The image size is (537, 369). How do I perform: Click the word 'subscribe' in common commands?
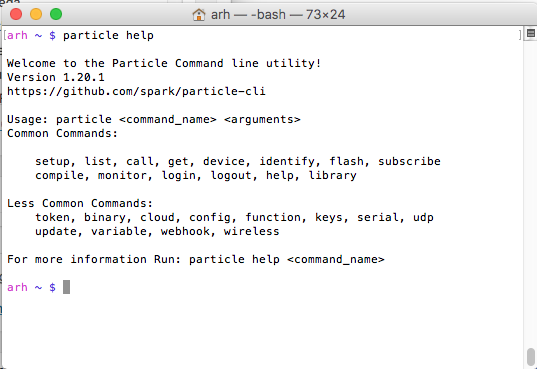click(409, 161)
